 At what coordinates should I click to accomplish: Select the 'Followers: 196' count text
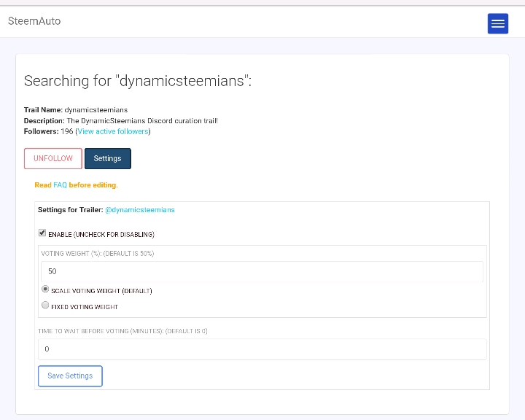pos(48,131)
